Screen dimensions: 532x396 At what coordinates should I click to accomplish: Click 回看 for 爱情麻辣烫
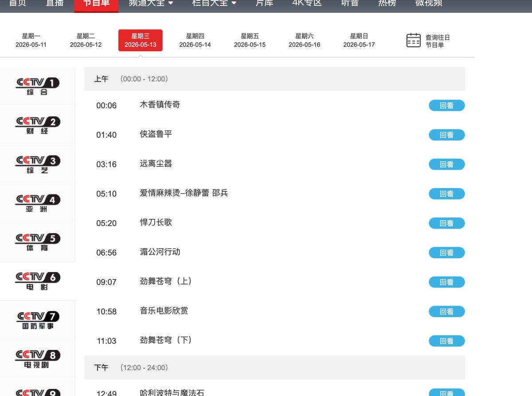tap(446, 194)
